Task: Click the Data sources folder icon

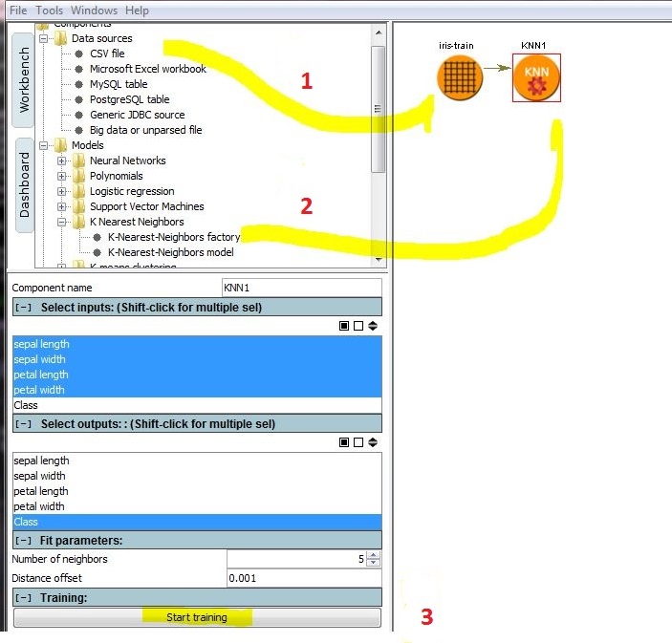Action: pyautogui.click(x=60, y=38)
